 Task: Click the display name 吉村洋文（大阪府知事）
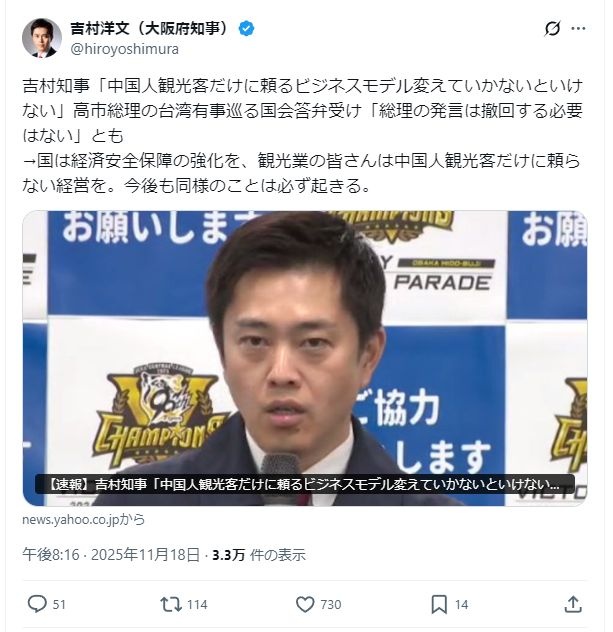152,29
